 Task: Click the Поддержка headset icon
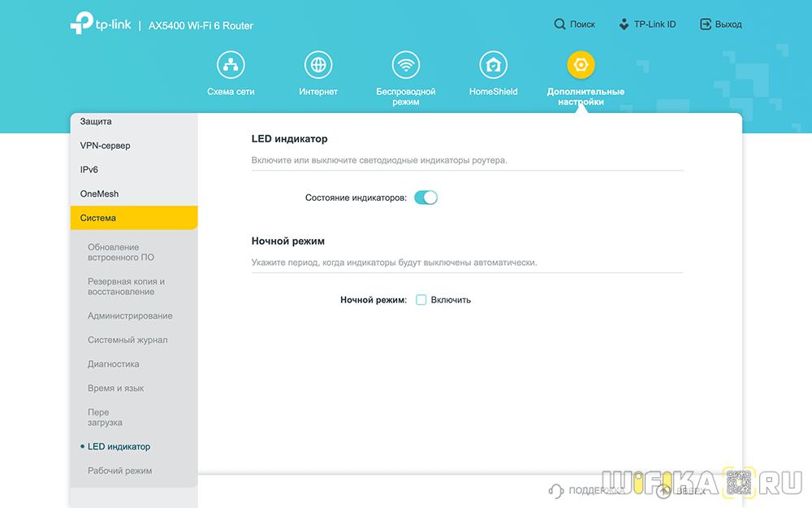[x=555, y=490]
